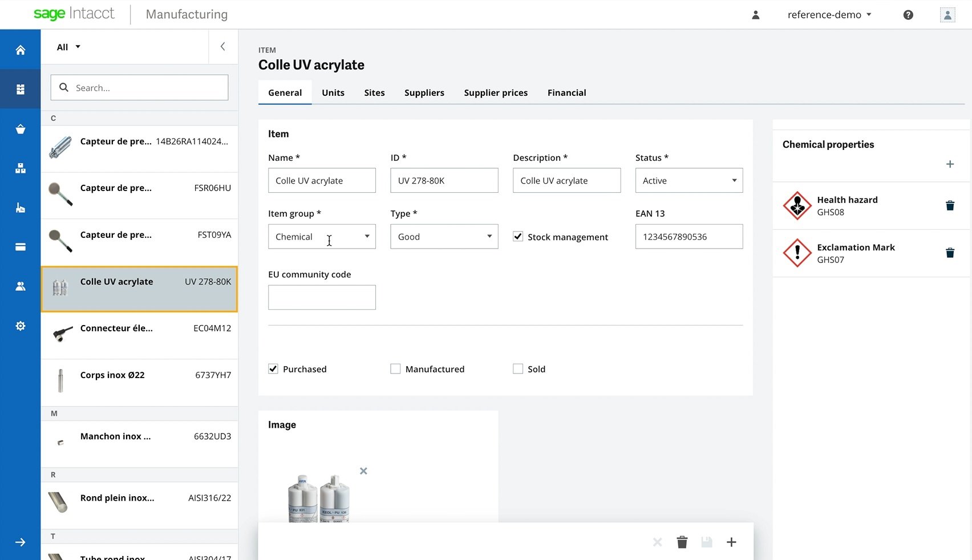Open the Status dropdown showing Active

click(735, 180)
